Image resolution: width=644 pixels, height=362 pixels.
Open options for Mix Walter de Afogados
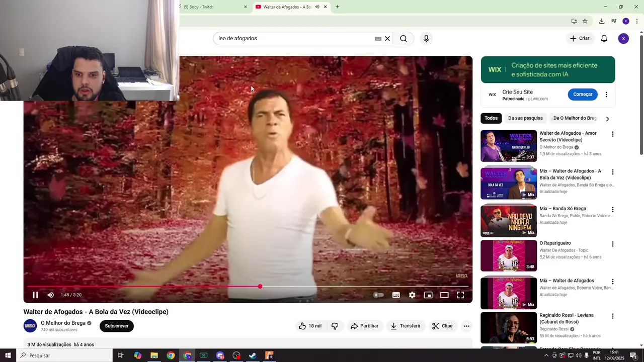(612, 282)
